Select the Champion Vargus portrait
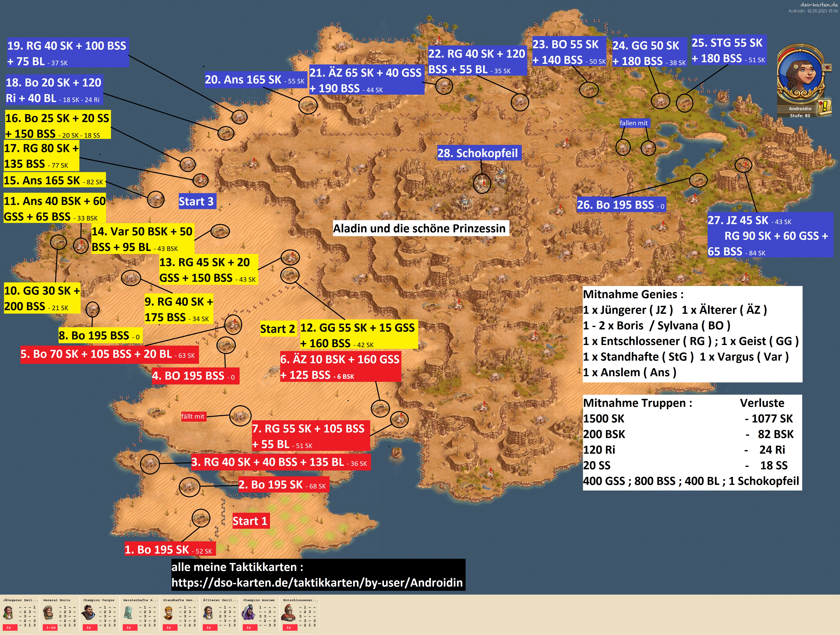Screen dimensions: 840x635 [x=88, y=613]
